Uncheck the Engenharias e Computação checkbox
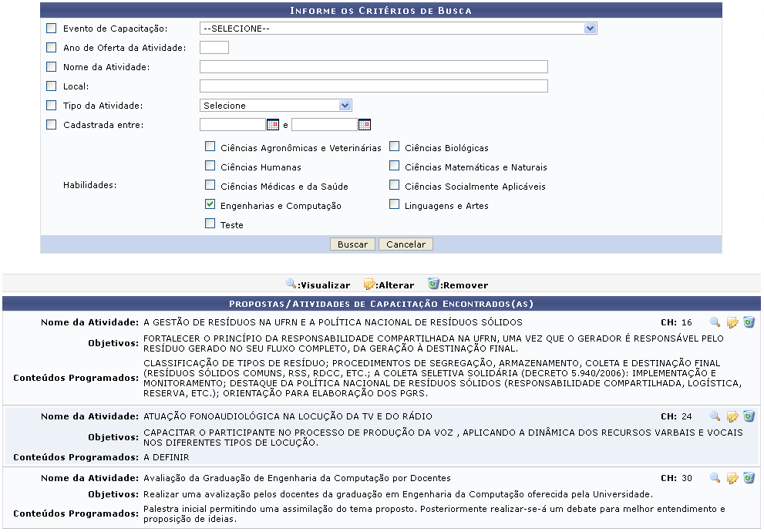764x532 pixels. 210,205
